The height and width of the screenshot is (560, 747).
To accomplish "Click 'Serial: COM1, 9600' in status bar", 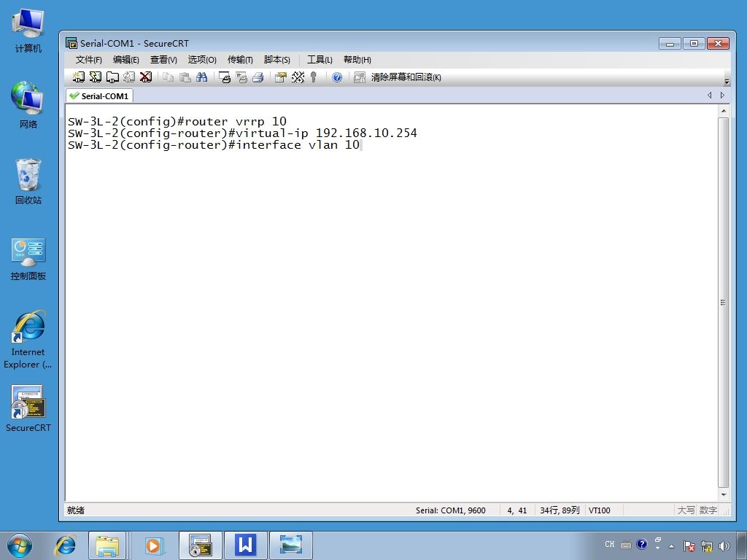I will point(450,510).
